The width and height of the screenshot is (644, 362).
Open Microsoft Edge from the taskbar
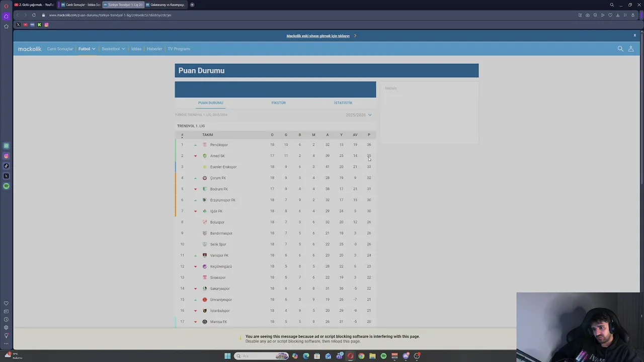[306, 356]
